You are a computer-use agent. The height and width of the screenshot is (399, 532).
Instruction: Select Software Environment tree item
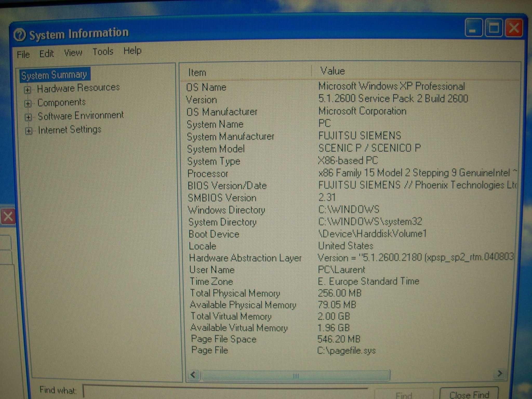pyautogui.click(x=81, y=116)
